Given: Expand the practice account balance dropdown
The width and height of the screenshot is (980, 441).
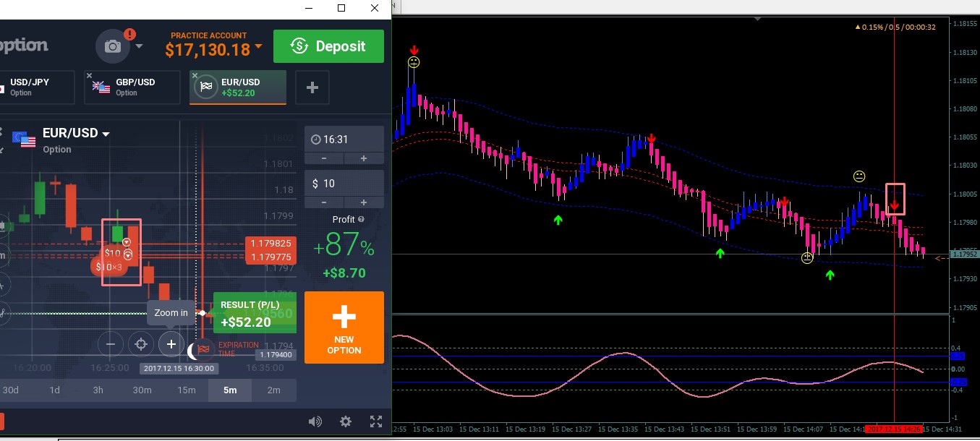Looking at the screenshot, I should [x=258, y=48].
